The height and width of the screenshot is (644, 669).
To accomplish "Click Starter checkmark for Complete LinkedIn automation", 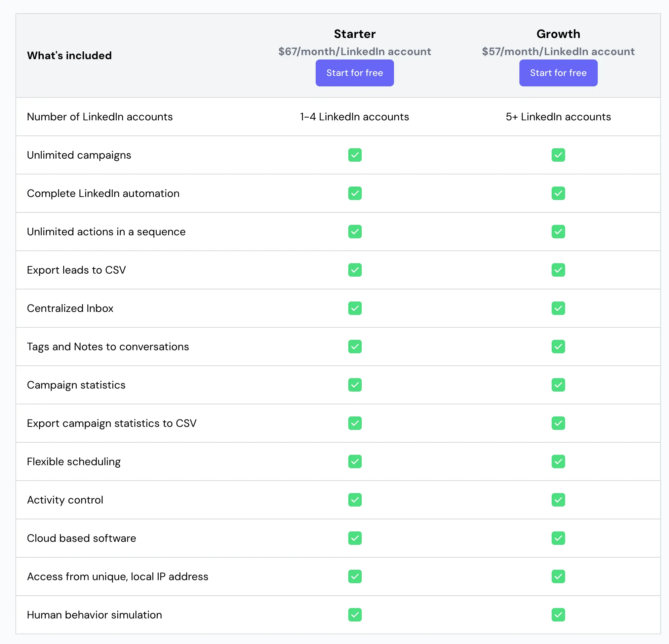I will pyautogui.click(x=355, y=193).
